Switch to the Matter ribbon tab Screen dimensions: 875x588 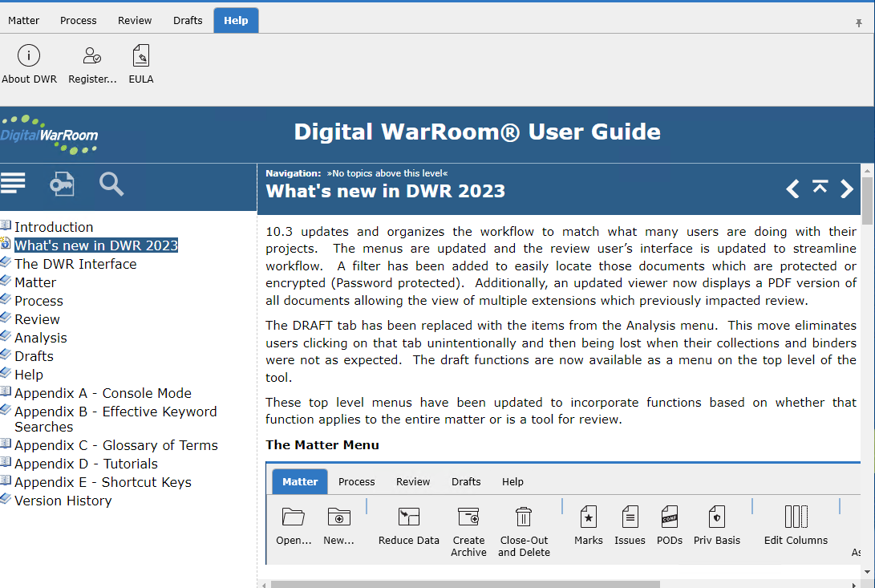coord(23,21)
